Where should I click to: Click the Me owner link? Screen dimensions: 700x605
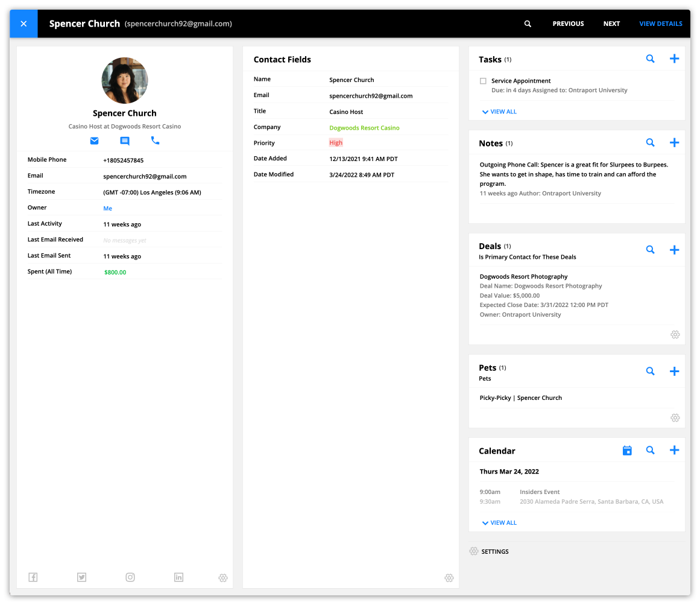[107, 207]
